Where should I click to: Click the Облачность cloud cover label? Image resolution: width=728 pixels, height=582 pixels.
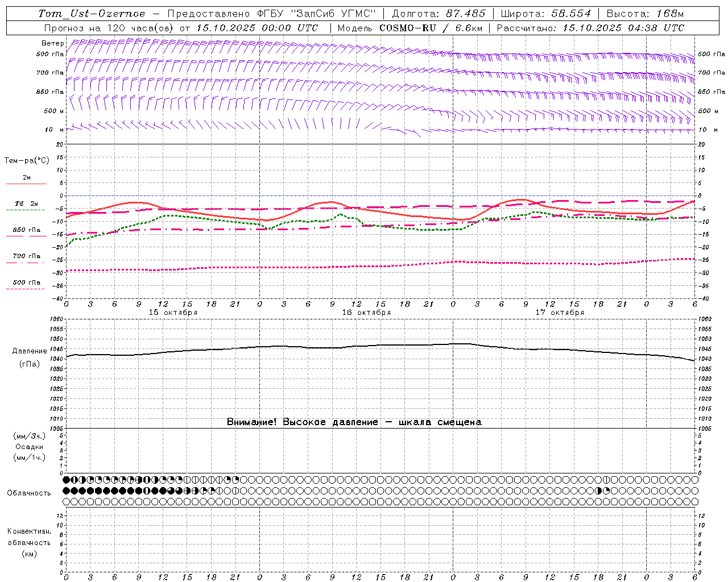coord(29,493)
